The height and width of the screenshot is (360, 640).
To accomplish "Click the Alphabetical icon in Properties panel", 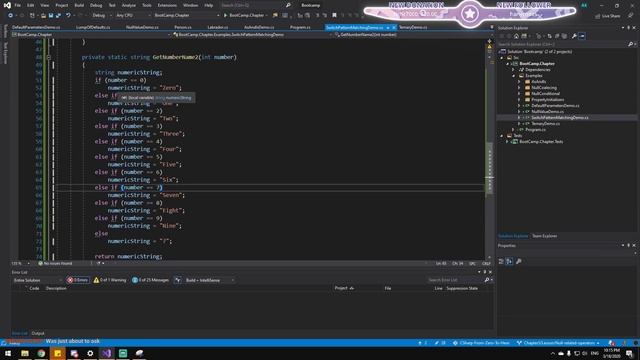I will [509, 261].
